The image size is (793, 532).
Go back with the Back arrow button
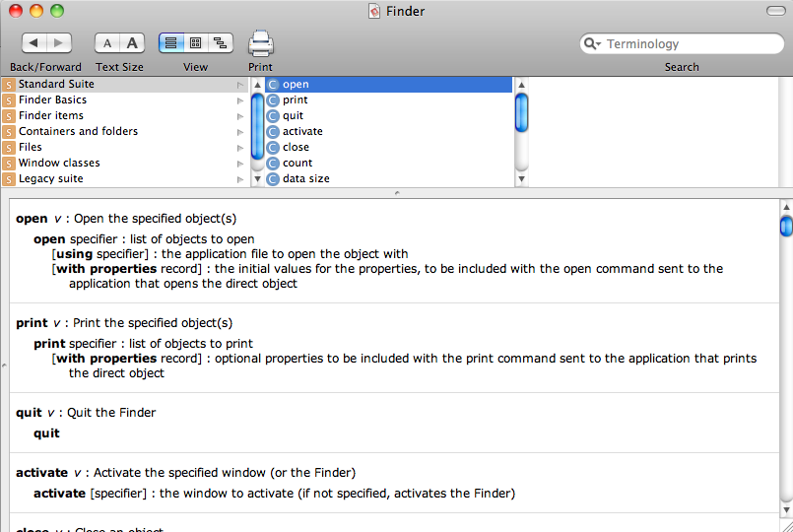33,43
